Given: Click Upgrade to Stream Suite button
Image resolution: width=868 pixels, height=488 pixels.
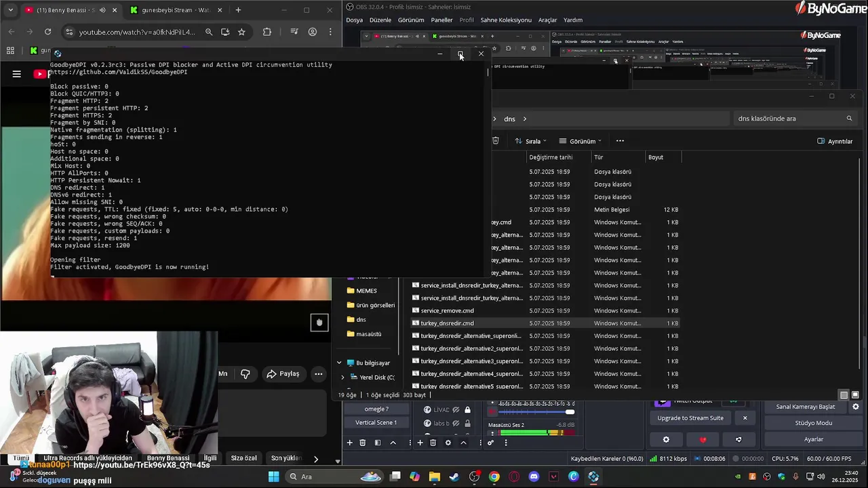Looking at the screenshot, I should pos(690,418).
